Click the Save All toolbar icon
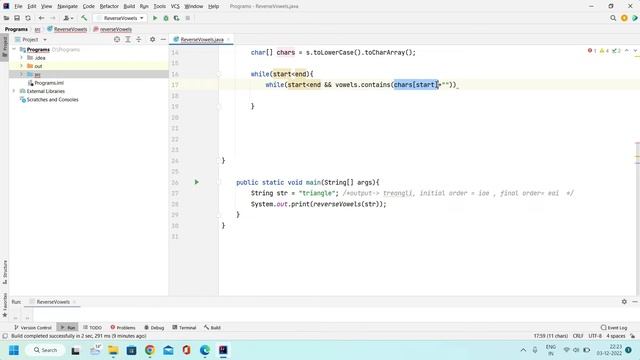 [17, 18]
